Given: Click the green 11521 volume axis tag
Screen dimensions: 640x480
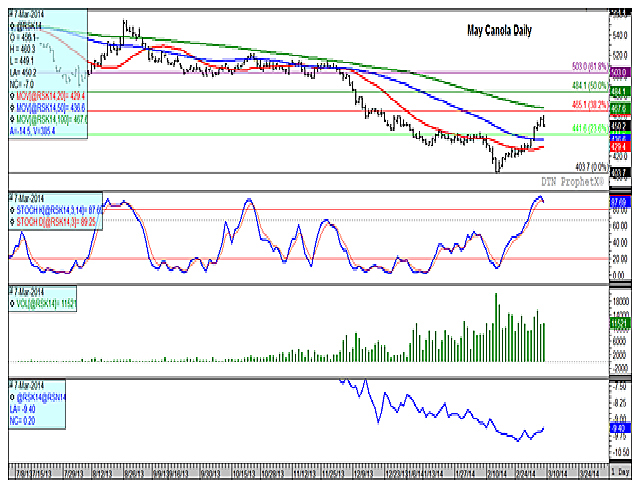Looking at the screenshot, I should [620, 324].
